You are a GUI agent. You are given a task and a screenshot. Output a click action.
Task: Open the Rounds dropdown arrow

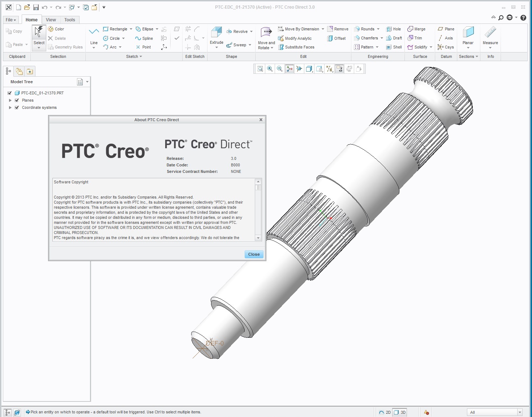(378, 29)
